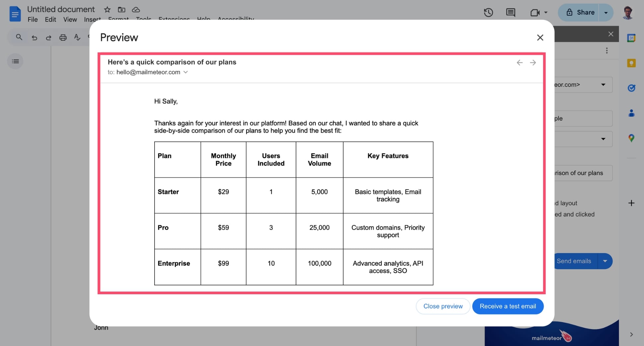Open the Google account avatar
Image resolution: width=644 pixels, height=346 pixels.
[x=628, y=13]
